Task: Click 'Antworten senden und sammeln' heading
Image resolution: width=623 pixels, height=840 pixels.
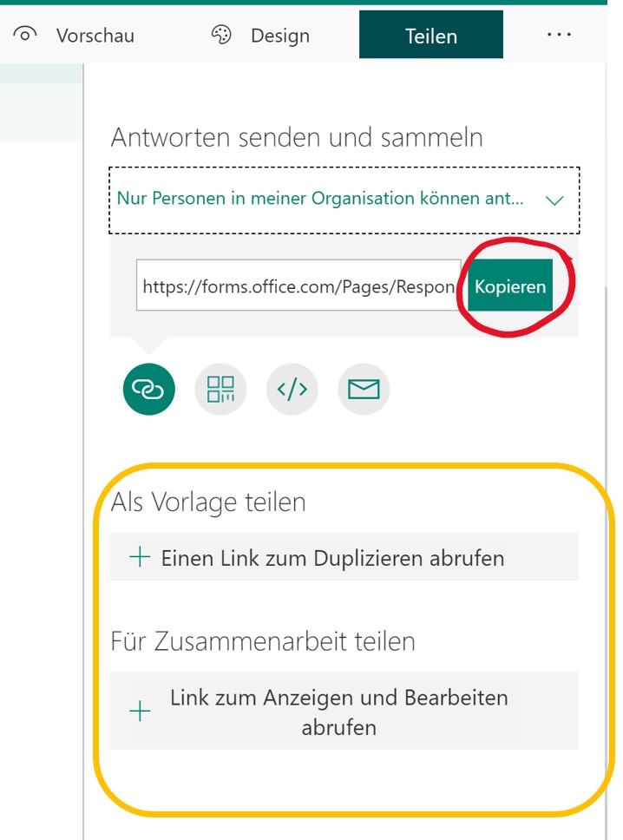Action: (297, 137)
